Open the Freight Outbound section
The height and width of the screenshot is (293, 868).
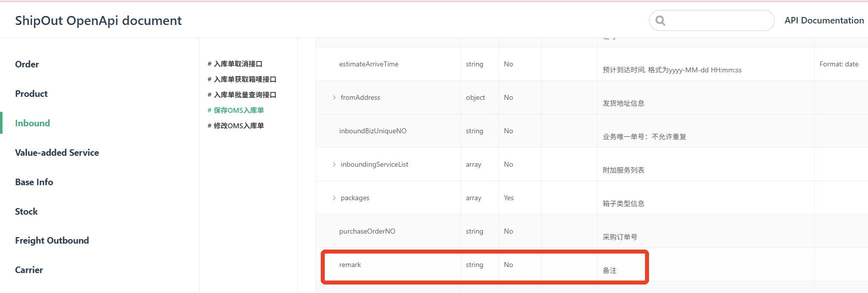[x=52, y=241]
